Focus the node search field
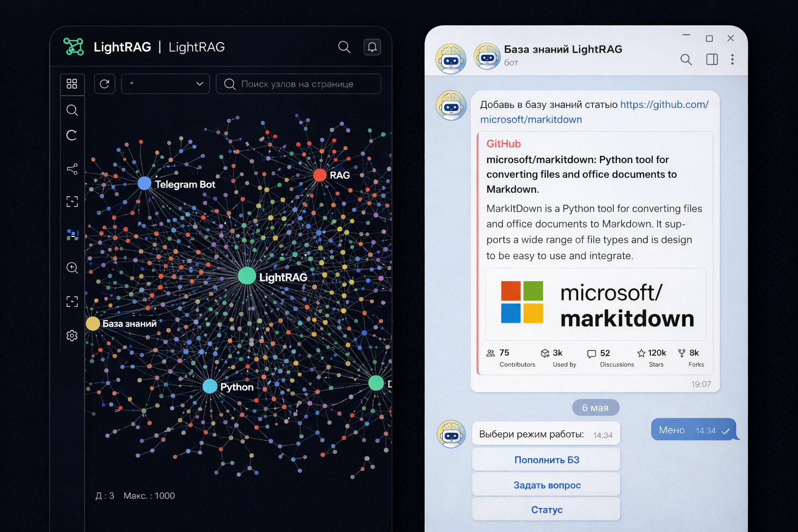The height and width of the screenshot is (532, 798). pyautogui.click(x=298, y=84)
